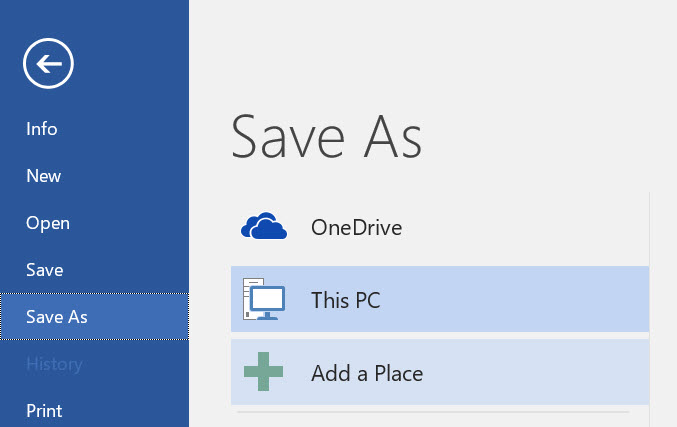Viewport: 677px width, 427px height.
Task: Select the OneDrive save location label
Action: [x=356, y=228]
